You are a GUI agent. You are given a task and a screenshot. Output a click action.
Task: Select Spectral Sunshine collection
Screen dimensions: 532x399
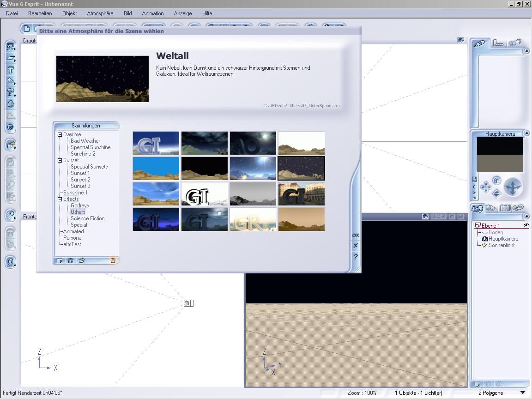coord(91,147)
